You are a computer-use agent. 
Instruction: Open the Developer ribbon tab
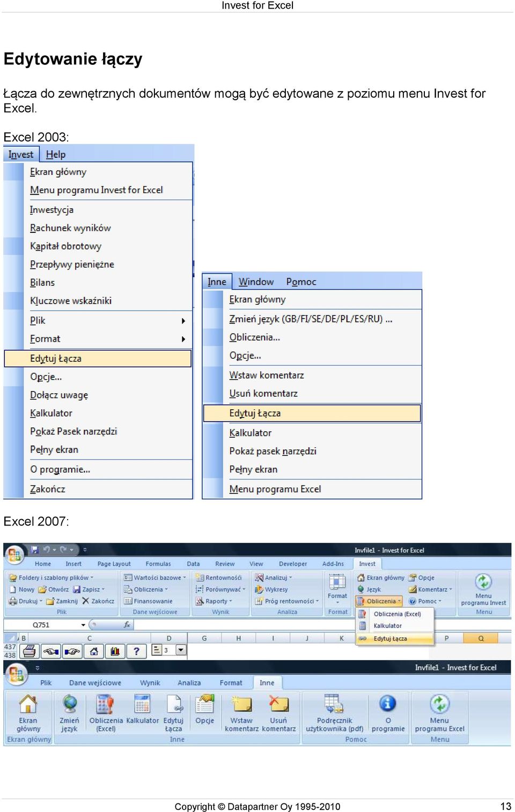293,564
